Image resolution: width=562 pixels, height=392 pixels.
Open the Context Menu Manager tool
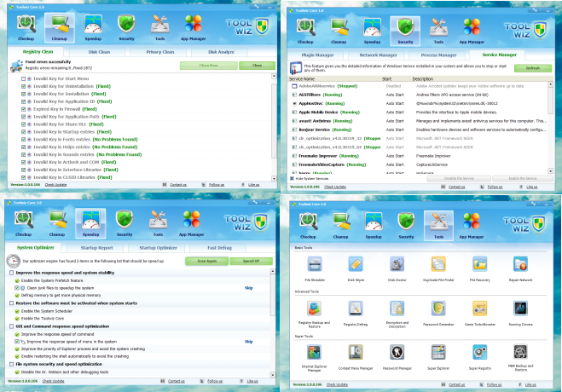tap(356, 353)
